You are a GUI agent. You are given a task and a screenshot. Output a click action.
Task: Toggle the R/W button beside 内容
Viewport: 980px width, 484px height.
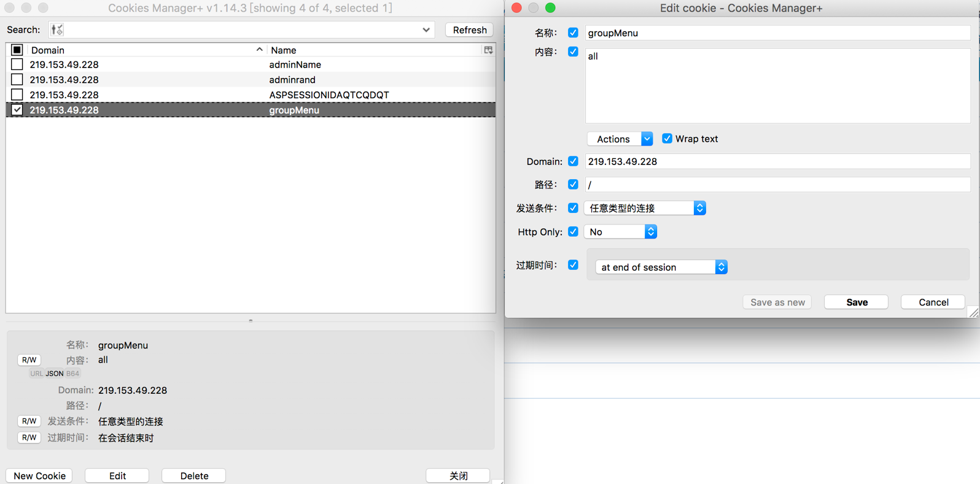tap(29, 360)
